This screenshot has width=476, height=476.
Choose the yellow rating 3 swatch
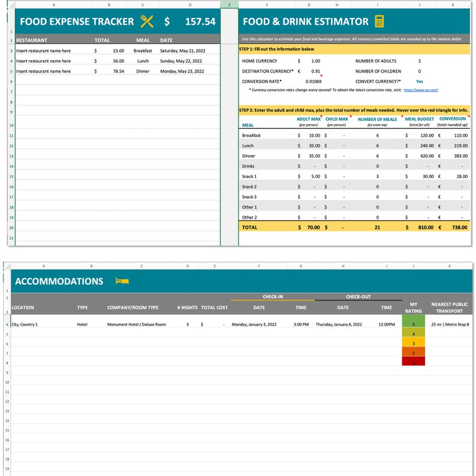click(413, 344)
